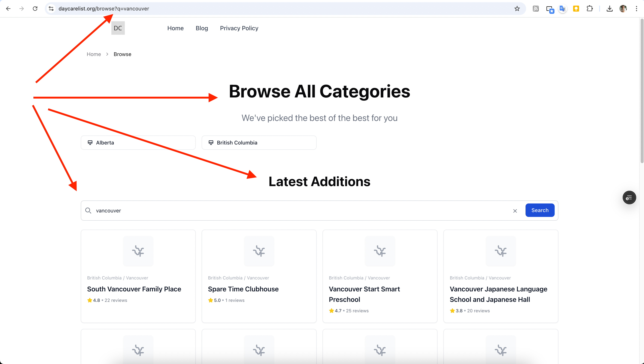Screen dimensions: 644x364
Task: Click the starred screen extension icon
Action: click(550, 9)
